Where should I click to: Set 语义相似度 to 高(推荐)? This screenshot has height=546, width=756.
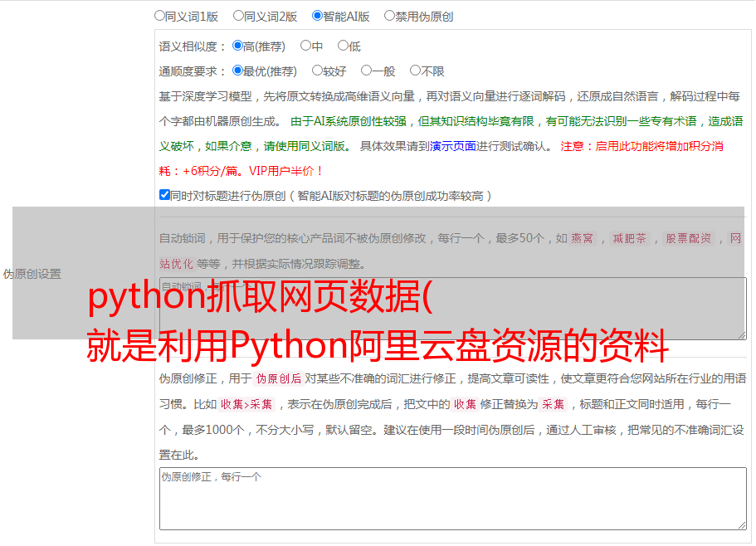pyautogui.click(x=237, y=46)
